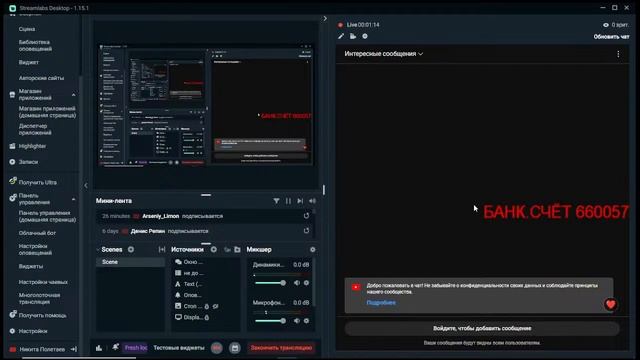Viewport: 640px width, 360px height.
Task: Open the Интересные сообщения chat dropdown
Action: tap(383, 54)
